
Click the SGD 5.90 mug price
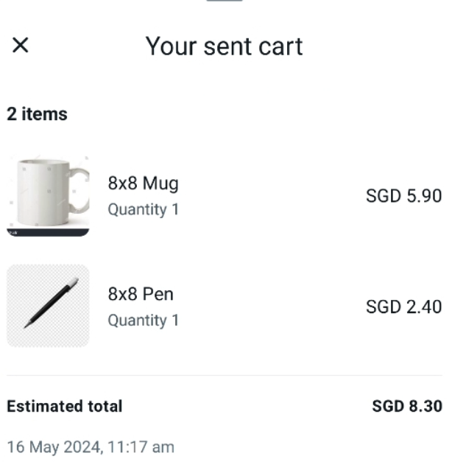pos(403,196)
